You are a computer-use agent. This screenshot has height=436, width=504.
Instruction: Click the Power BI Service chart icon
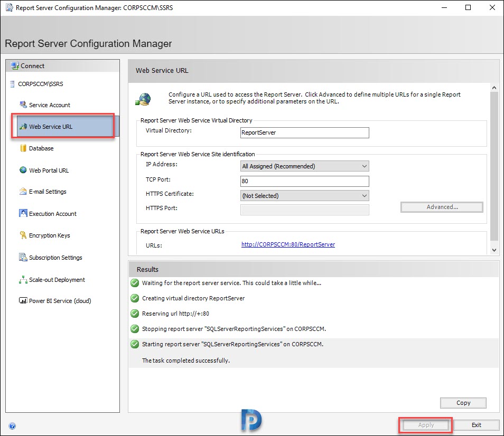pyautogui.click(x=23, y=300)
